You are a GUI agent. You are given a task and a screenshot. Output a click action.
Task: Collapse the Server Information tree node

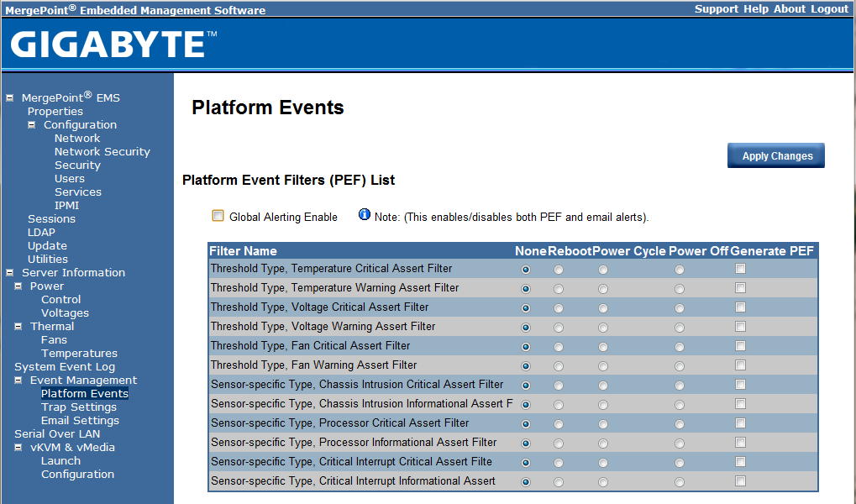[x=9, y=272]
